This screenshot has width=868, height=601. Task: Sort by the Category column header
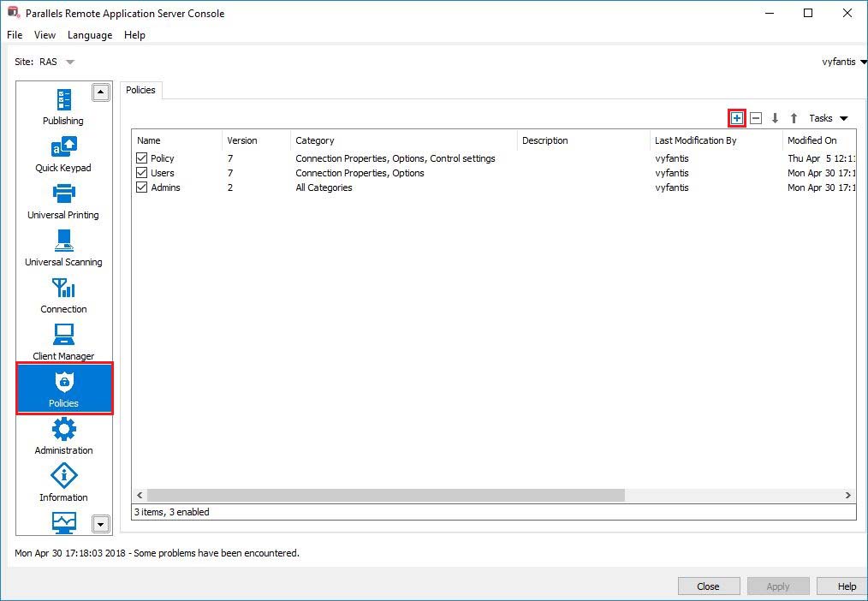pyautogui.click(x=403, y=140)
